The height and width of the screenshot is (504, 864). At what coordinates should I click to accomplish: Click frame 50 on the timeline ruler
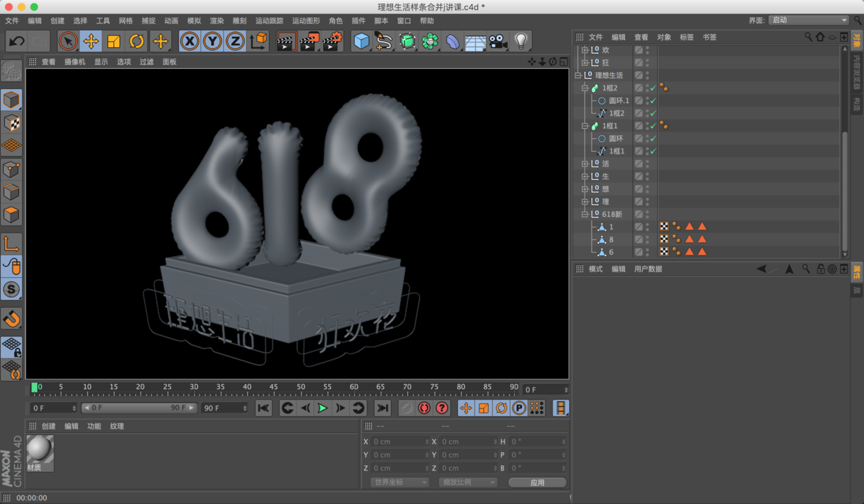[300, 386]
